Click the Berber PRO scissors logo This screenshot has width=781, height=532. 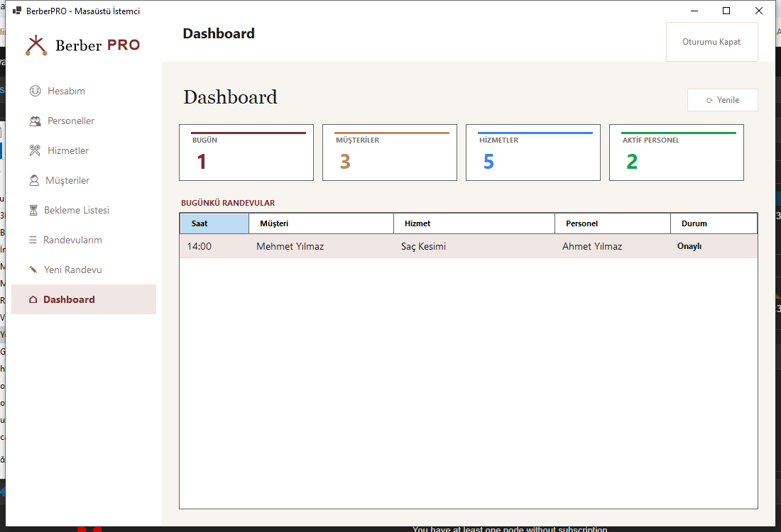pyautogui.click(x=36, y=45)
